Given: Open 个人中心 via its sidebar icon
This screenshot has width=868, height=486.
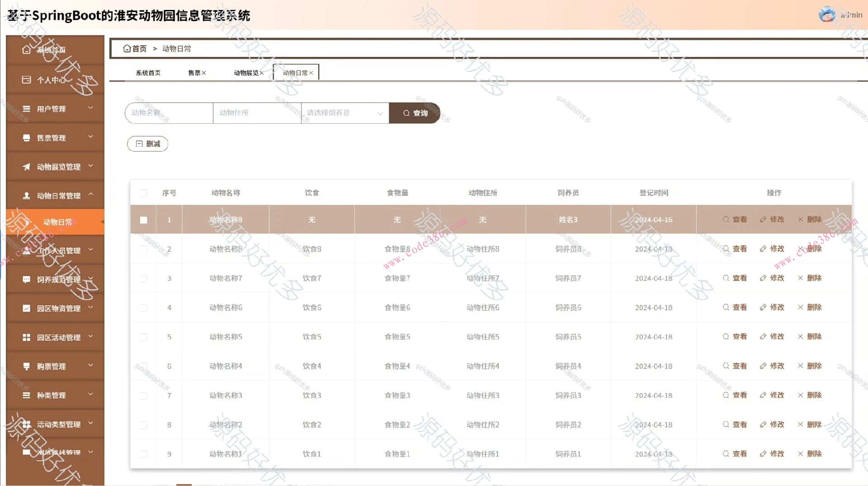Looking at the screenshot, I should point(26,79).
